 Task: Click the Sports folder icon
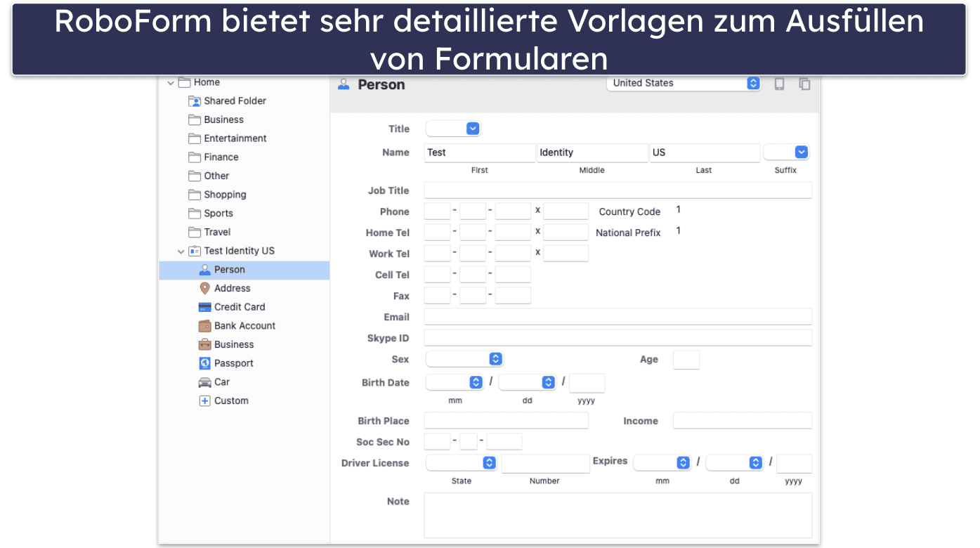pyautogui.click(x=195, y=214)
